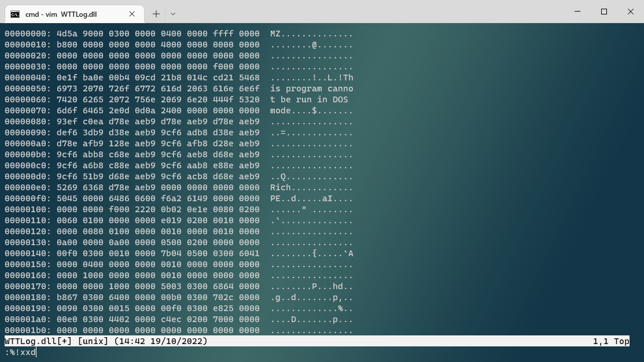Click hex value 5269 in row 000000e0
The image size is (644, 362).
[67, 187]
